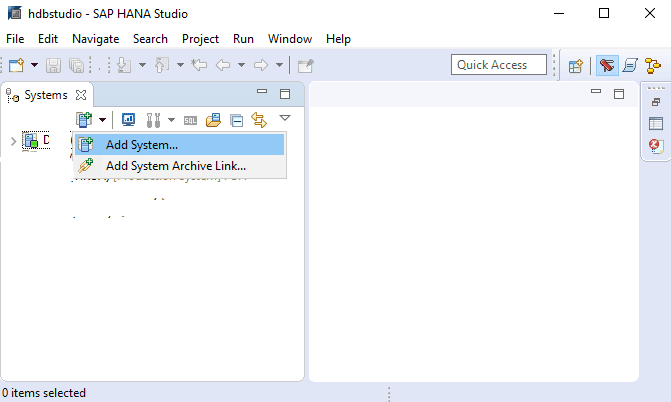The image size is (671, 402).
Task: Open the Administration monitor icon
Action: tap(128, 119)
